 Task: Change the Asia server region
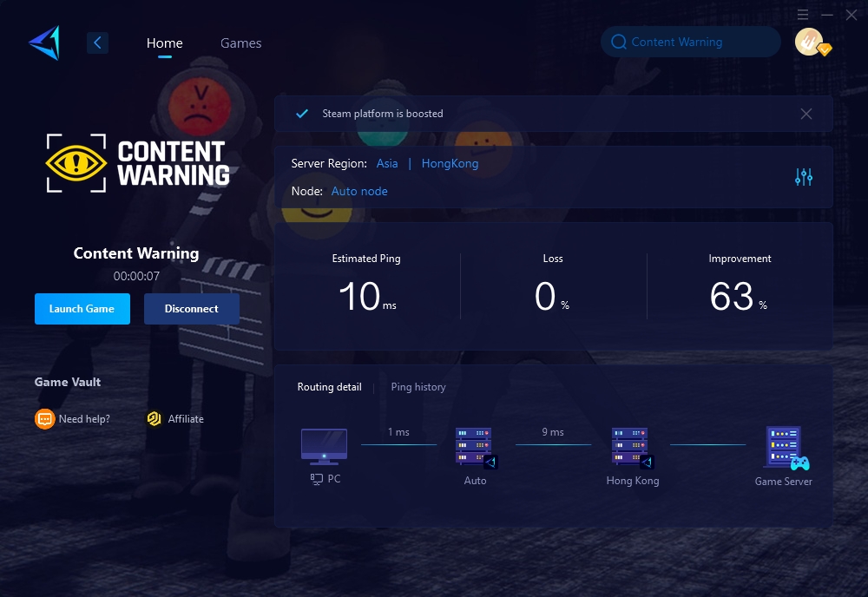(x=387, y=163)
